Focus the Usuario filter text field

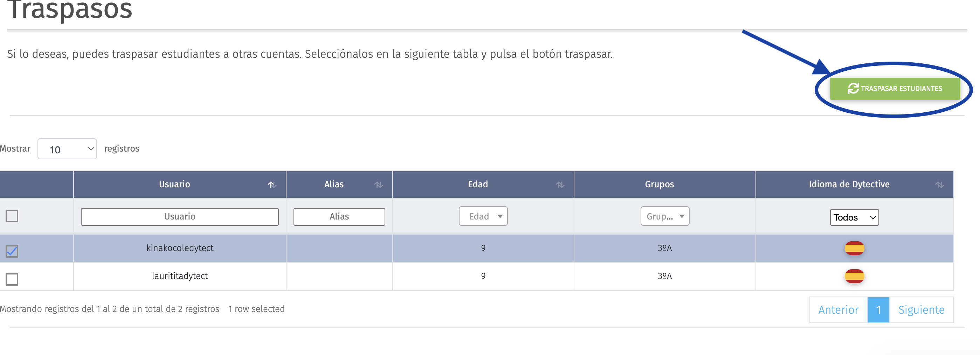coord(180,217)
